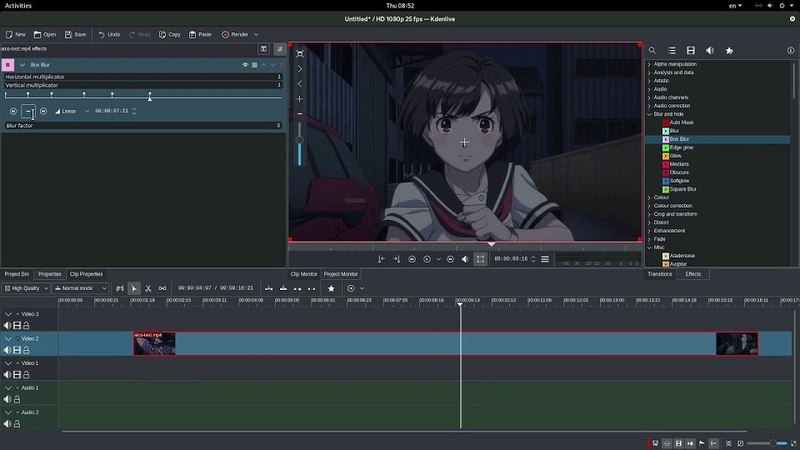Click monitor fit zoom icon
The width and height of the screenshot is (800, 450).
coord(300,54)
